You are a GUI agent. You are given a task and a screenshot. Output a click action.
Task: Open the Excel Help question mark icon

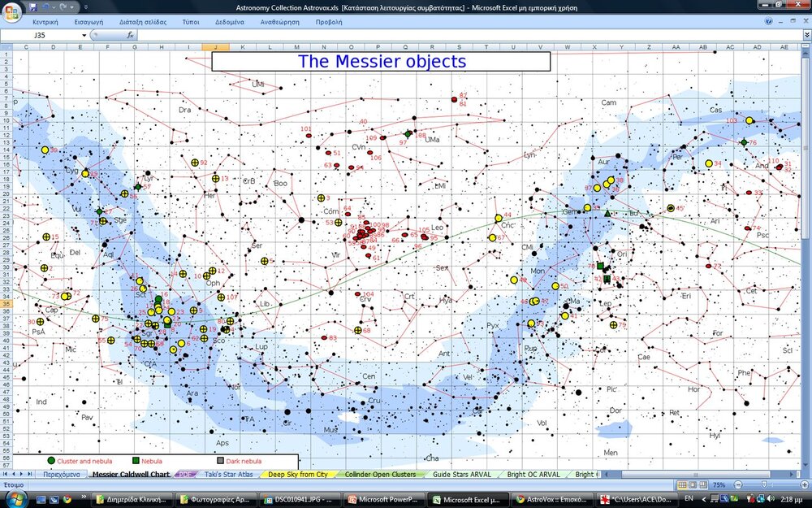[x=769, y=22]
